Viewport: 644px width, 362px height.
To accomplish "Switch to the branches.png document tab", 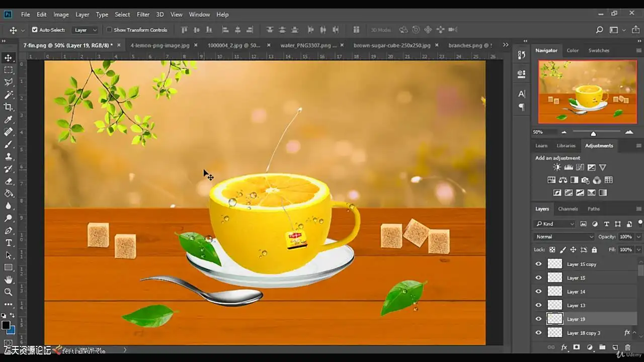I will tap(470, 45).
